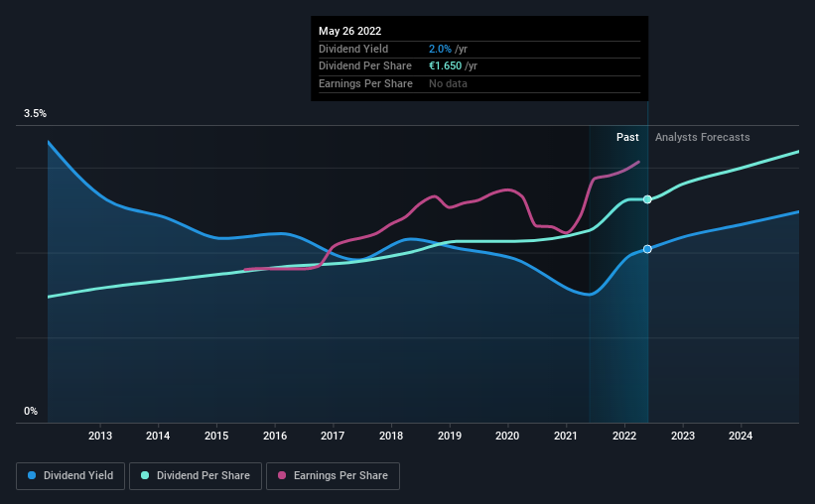Screen dimensions: 815x504
Task: Click the 2022 x-axis year label
Action: tap(624, 436)
